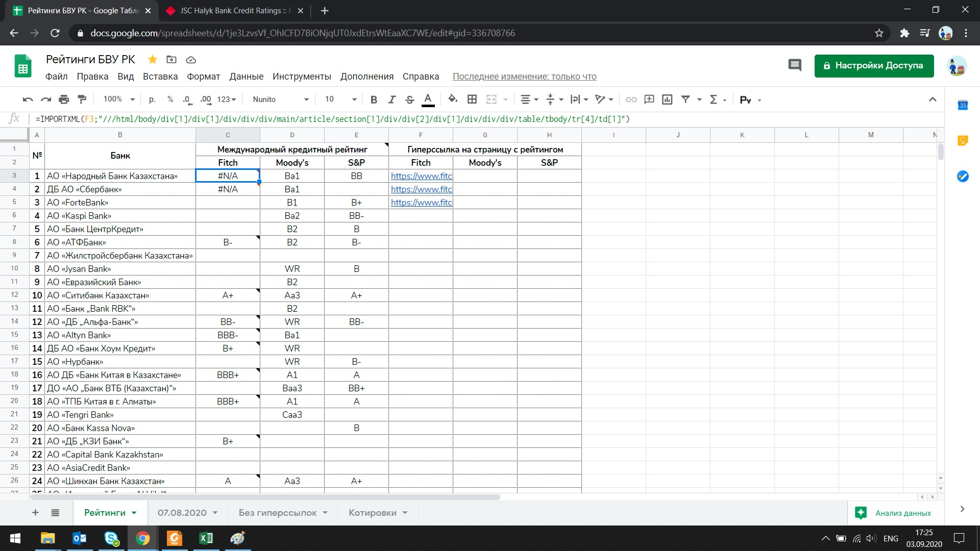Open the Правка menu

point(92,77)
